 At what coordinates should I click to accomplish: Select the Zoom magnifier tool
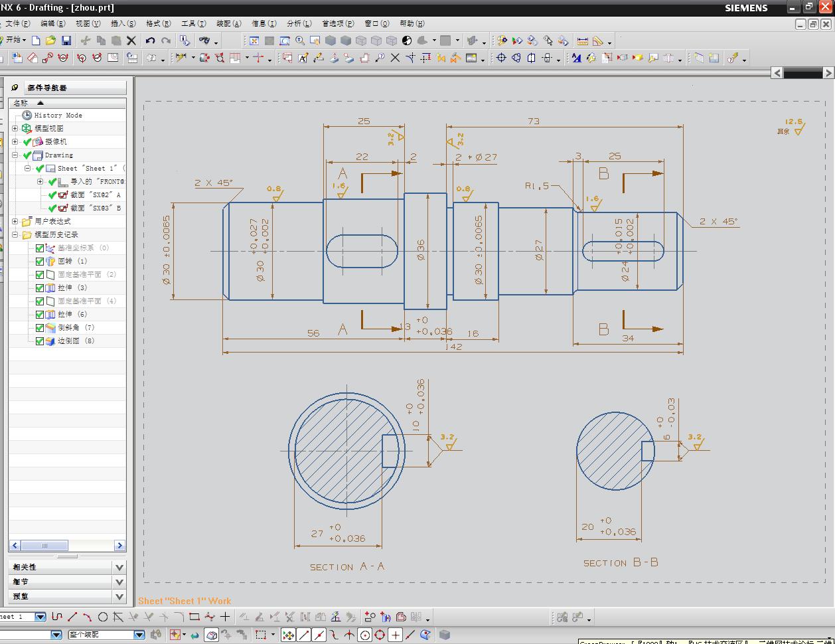[300, 40]
